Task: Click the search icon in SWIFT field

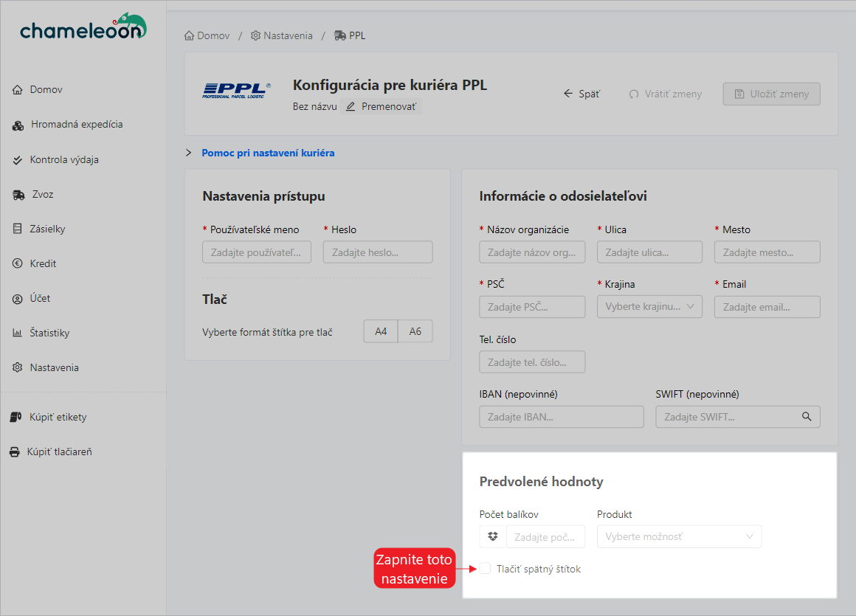Action: pos(807,417)
